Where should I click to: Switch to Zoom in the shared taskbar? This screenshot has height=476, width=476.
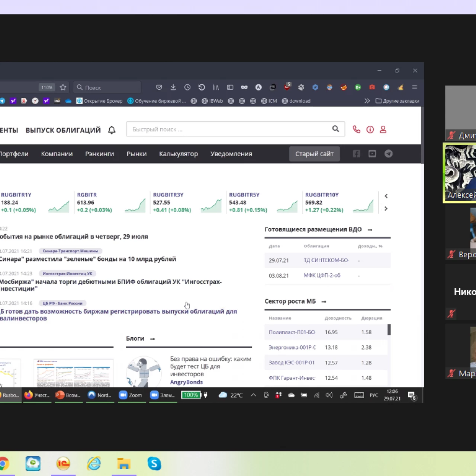tap(131, 395)
